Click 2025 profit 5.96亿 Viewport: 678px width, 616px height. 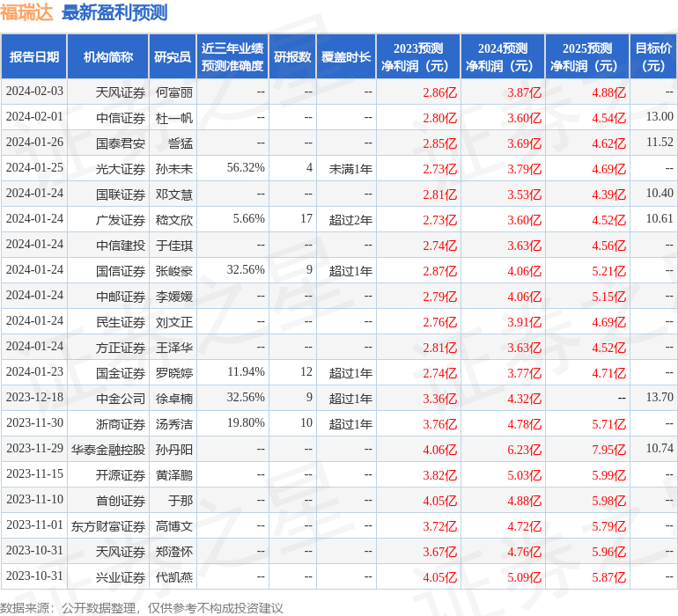click(x=608, y=552)
